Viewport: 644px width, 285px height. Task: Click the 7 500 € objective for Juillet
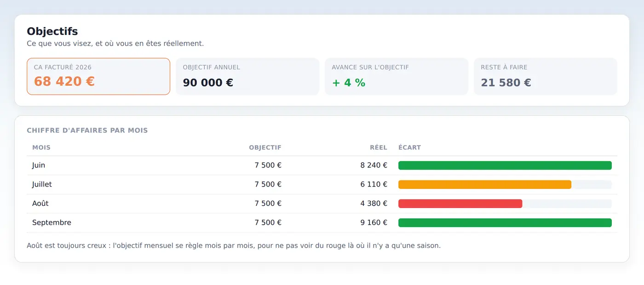[268, 184]
